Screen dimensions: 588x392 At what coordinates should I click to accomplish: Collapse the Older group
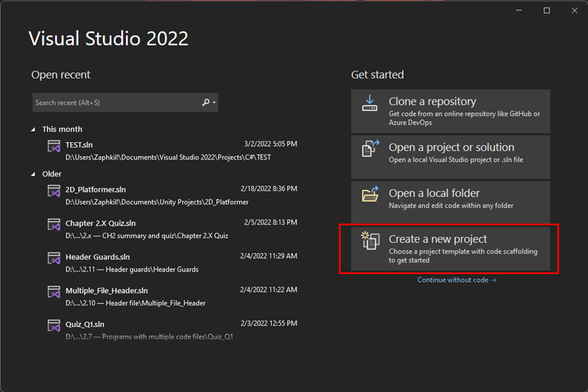[x=33, y=175]
